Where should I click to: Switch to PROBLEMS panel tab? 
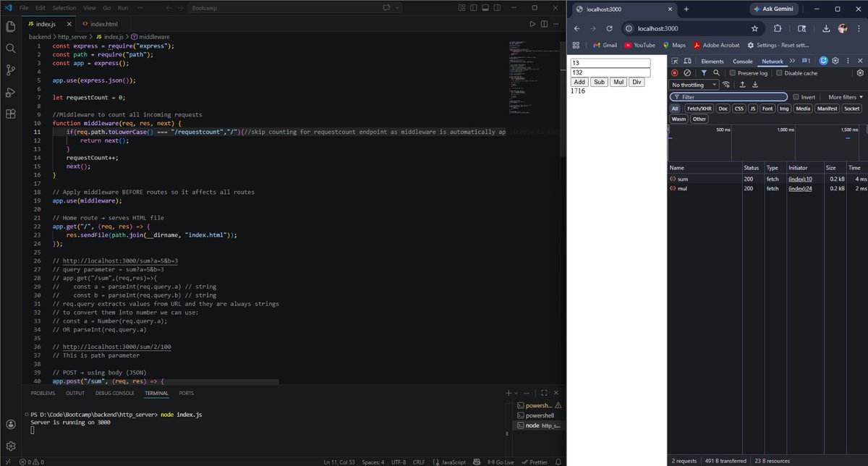coord(43,393)
